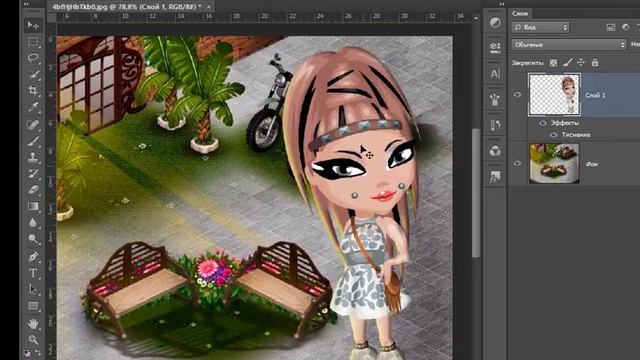The image size is (640, 360).
Task: Select the Clone Stamp tool
Action: coord(33,158)
